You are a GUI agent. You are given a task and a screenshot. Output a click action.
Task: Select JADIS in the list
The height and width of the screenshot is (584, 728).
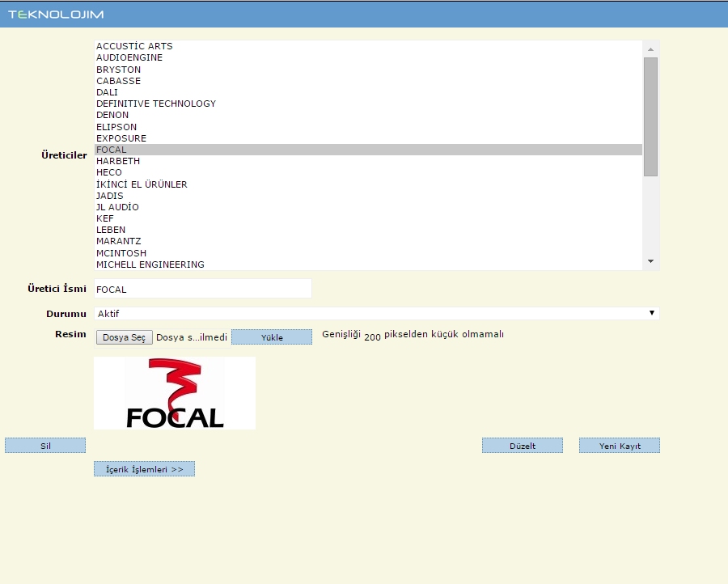click(368, 196)
